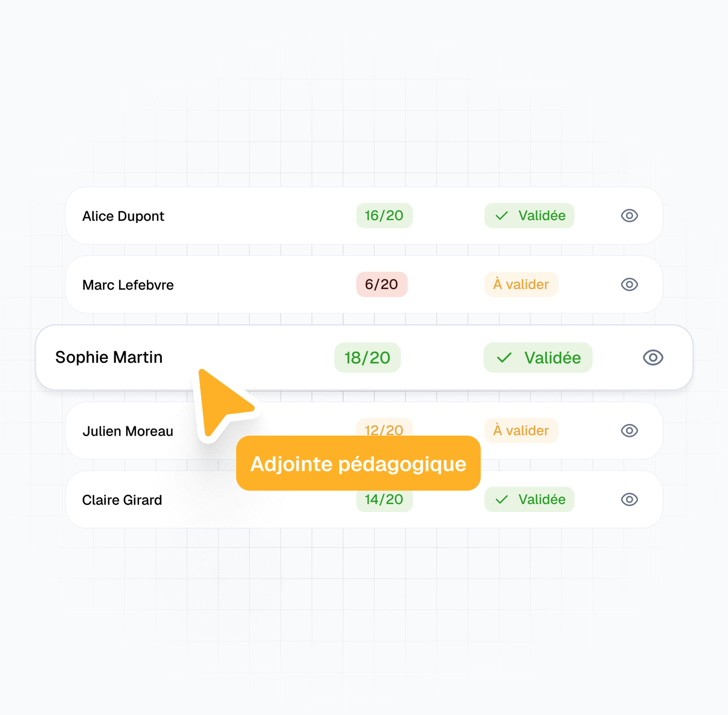Viewport: 728px width, 715px height.
Task: View Claire Girard's copy via eye icon
Action: click(629, 499)
